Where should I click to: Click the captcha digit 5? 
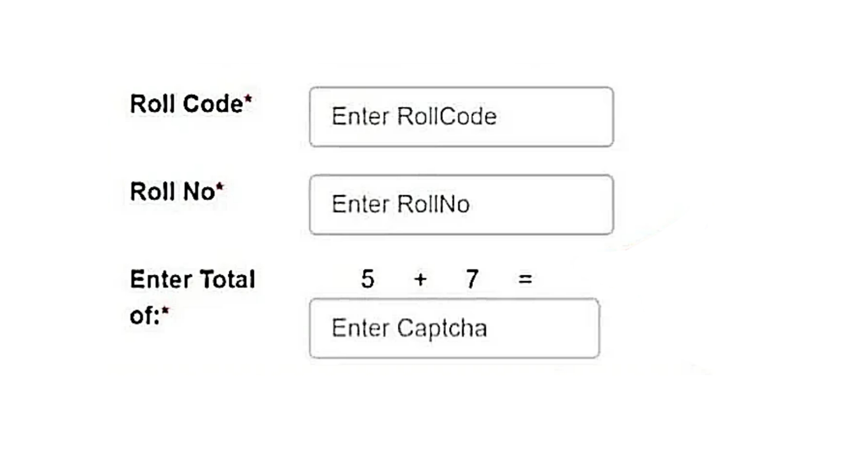368,279
